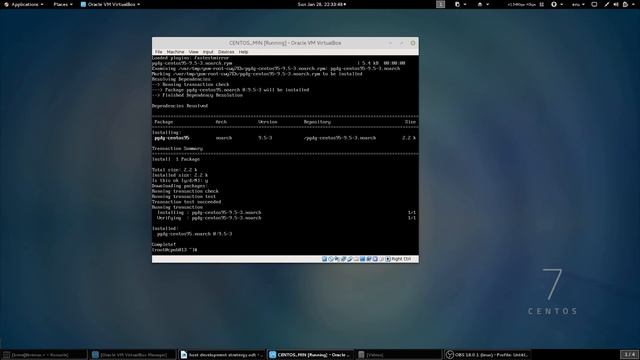This screenshot has height=360, width=640.
Task: Open the Machine menu in VirtualBox window
Action: 176,52
